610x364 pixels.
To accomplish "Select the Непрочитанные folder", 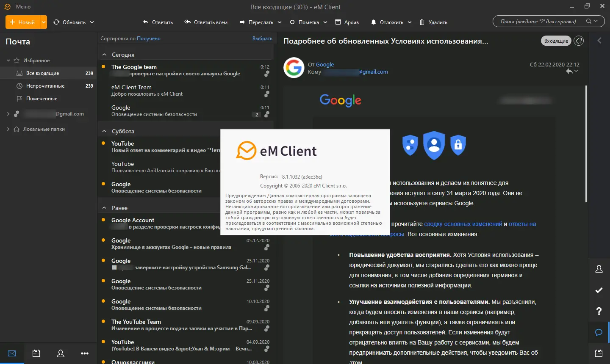I will 48,86.
